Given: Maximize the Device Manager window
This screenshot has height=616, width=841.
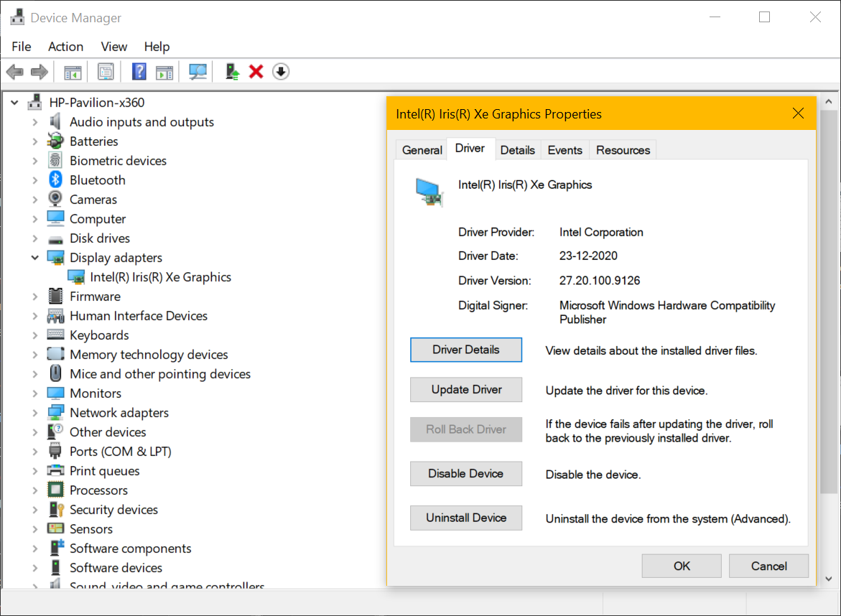Looking at the screenshot, I should [x=765, y=17].
